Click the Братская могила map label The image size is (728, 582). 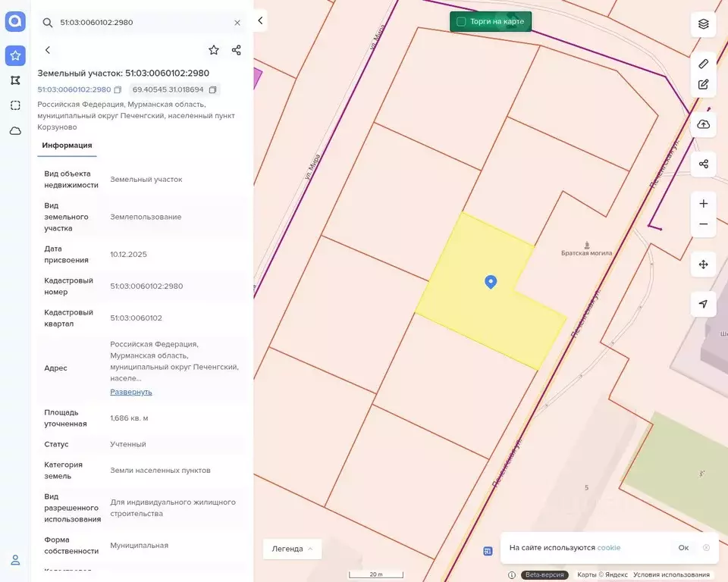coord(586,253)
